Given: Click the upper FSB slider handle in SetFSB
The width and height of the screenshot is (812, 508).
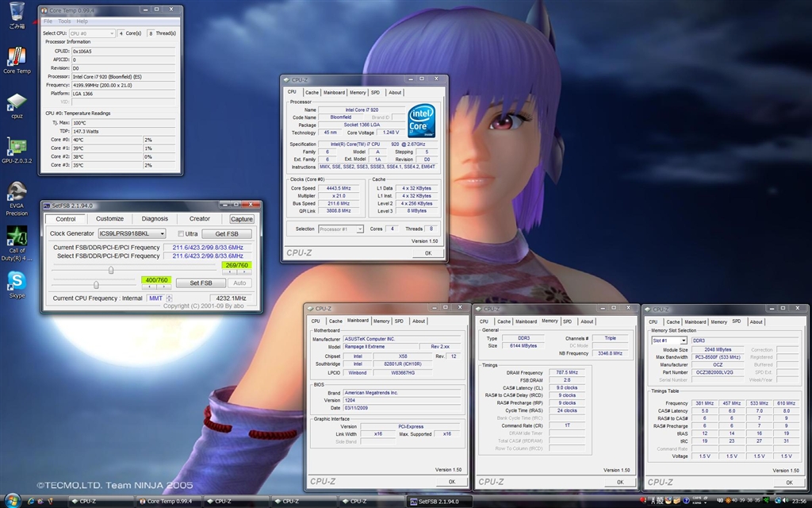Looking at the screenshot, I should tap(110, 270).
